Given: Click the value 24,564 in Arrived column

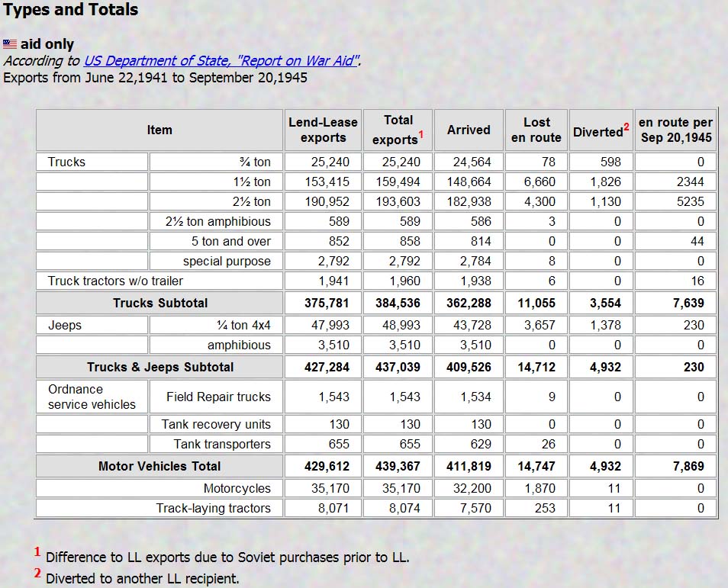Looking at the screenshot, I should pos(472,162).
